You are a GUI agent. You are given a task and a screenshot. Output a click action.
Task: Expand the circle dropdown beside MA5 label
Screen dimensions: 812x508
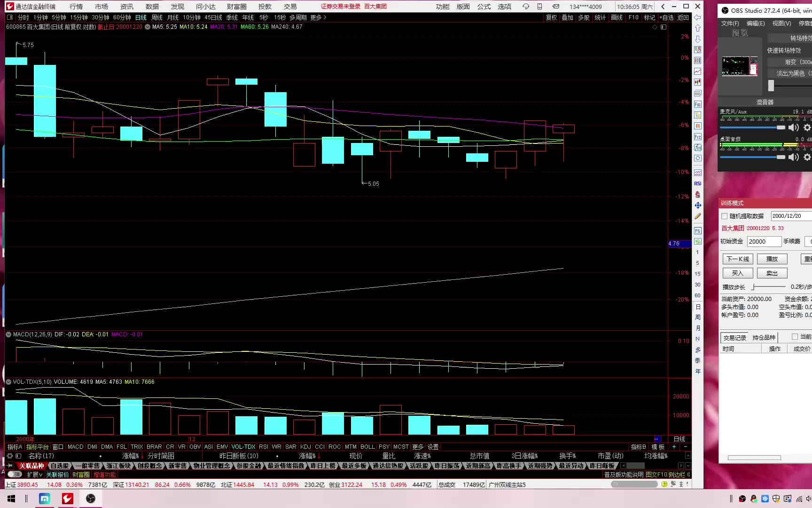148,27
